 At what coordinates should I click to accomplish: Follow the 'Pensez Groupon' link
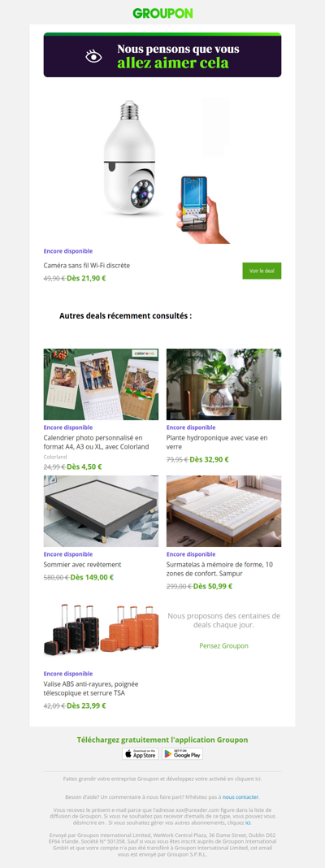pos(223,645)
